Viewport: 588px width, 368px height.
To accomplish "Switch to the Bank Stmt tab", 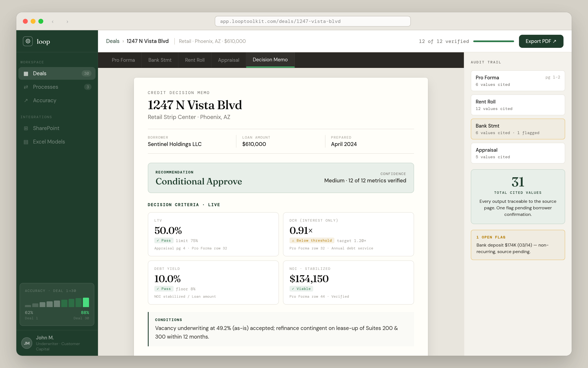I will [x=160, y=60].
